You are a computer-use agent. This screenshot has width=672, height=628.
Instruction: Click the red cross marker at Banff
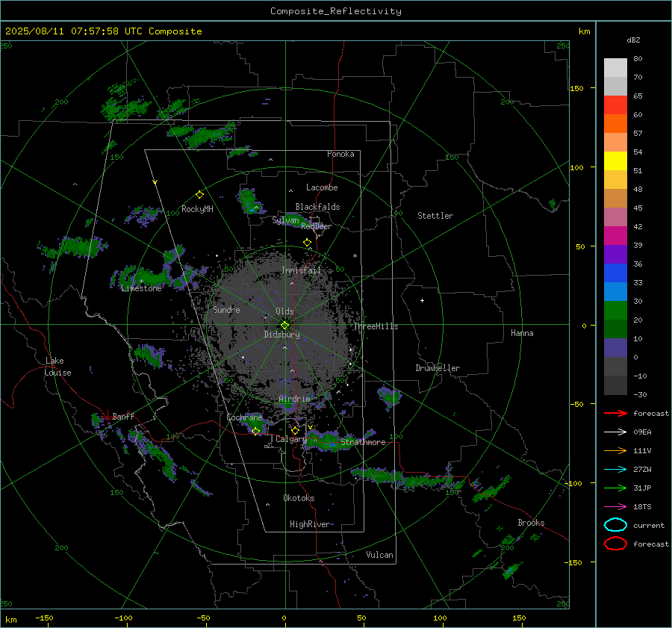pyautogui.click(x=107, y=416)
